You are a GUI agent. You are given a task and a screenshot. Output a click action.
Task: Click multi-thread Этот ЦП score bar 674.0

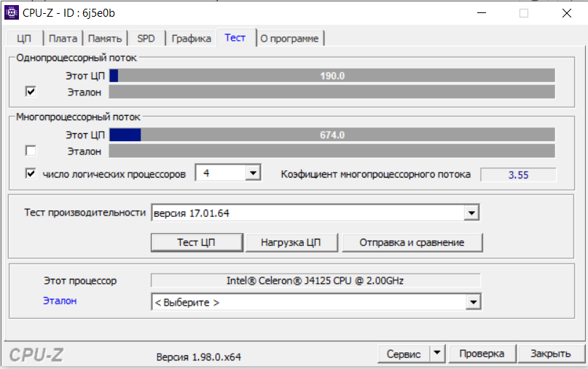[332, 135]
